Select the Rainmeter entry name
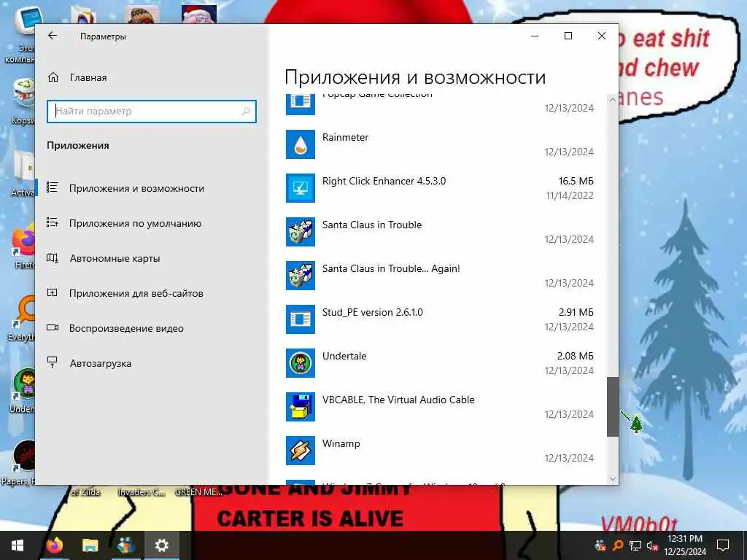747x560 pixels. tap(345, 137)
